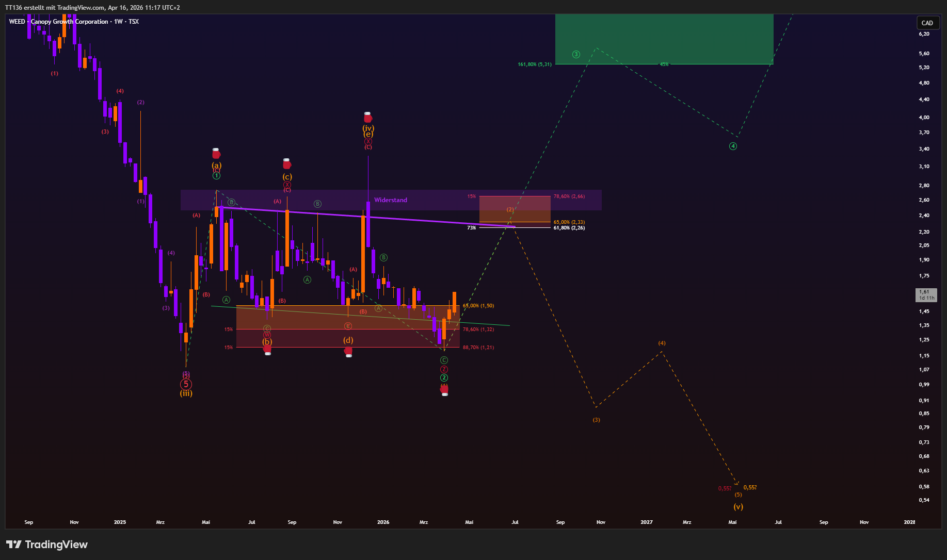Click the projected orange (4) wave label

coord(662,343)
